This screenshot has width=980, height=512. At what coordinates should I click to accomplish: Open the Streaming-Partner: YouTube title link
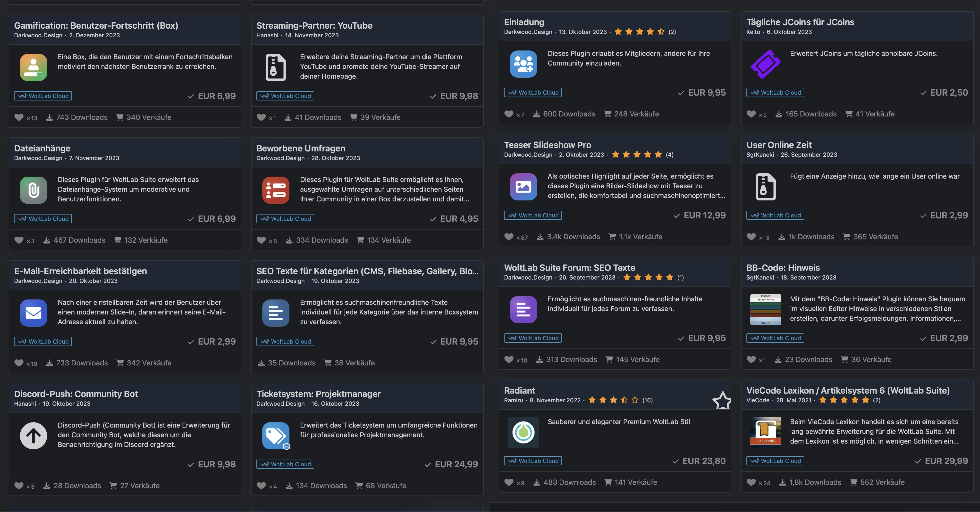(314, 25)
